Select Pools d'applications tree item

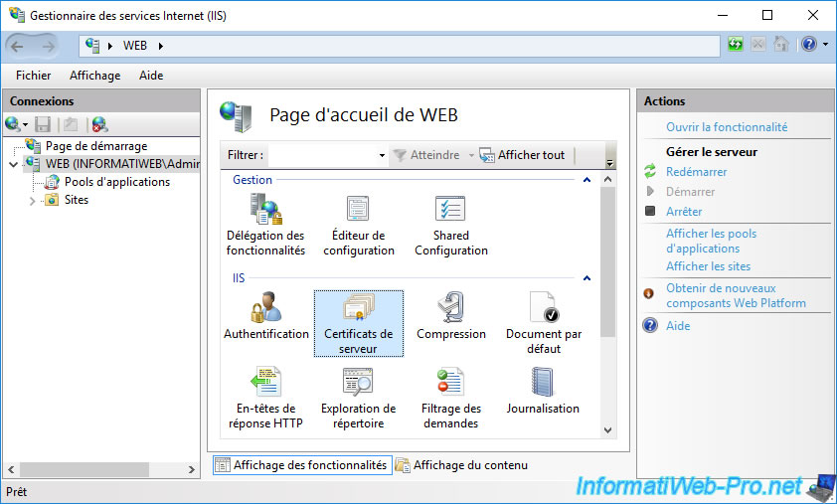click(x=117, y=182)
